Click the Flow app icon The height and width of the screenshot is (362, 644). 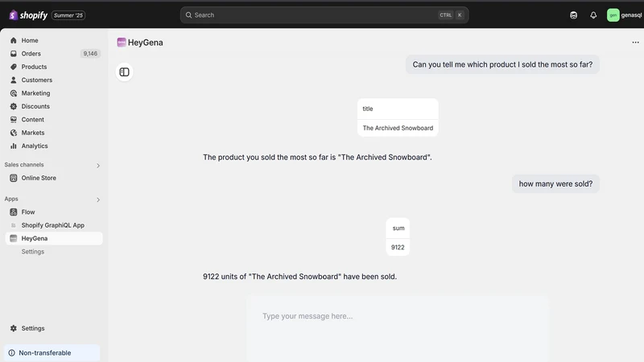click(x=14, y=212)
